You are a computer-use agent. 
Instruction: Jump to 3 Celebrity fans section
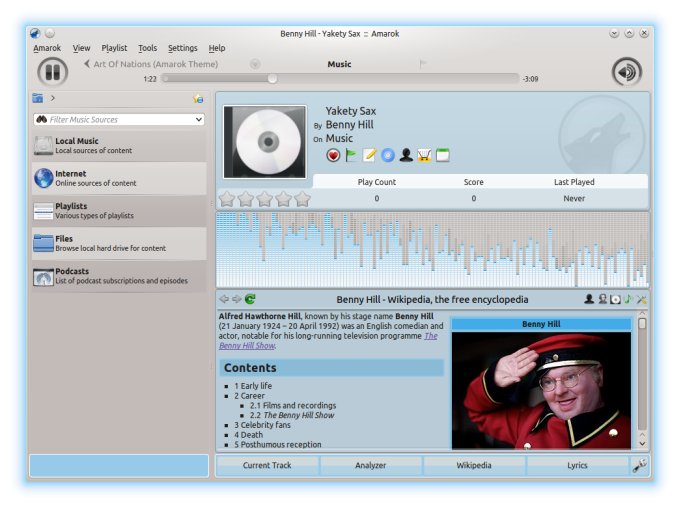(262, 425)
